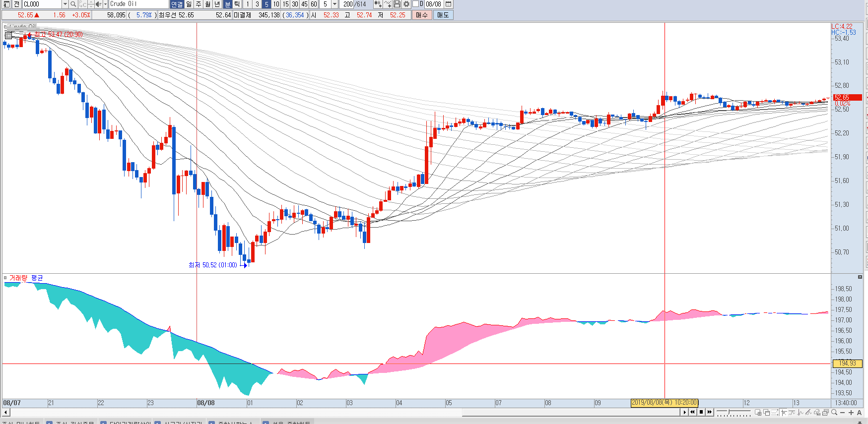Expand the CL000 symbol code dropdown
Image resolution: width=868 pixels, height=424 pixels.
pos(65,4)
